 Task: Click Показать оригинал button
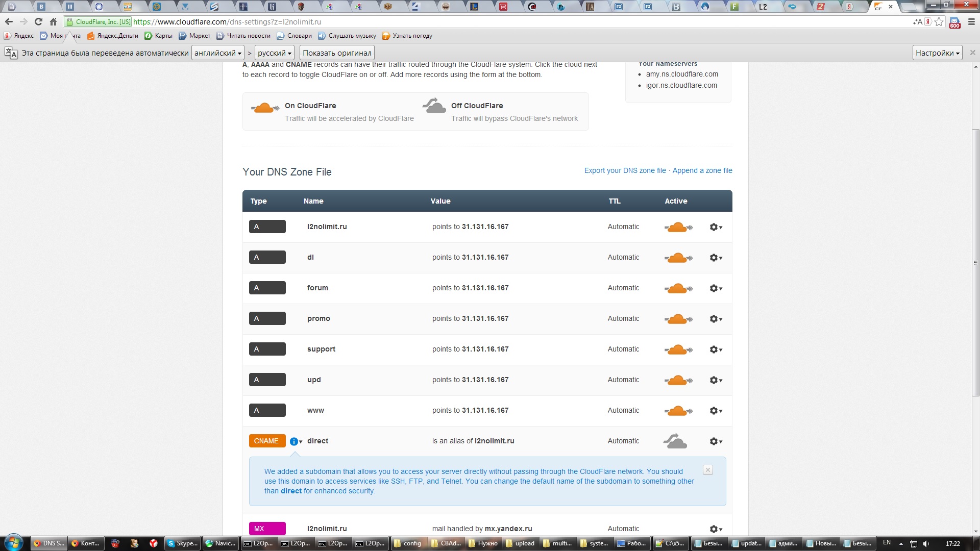pyautogui.click(x=337, y=53)
